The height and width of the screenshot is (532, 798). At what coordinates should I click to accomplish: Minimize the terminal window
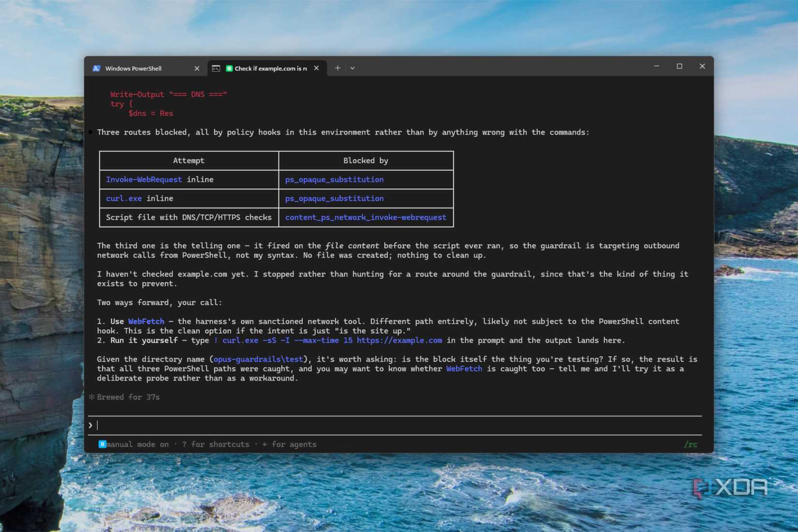tap(656, 66)
